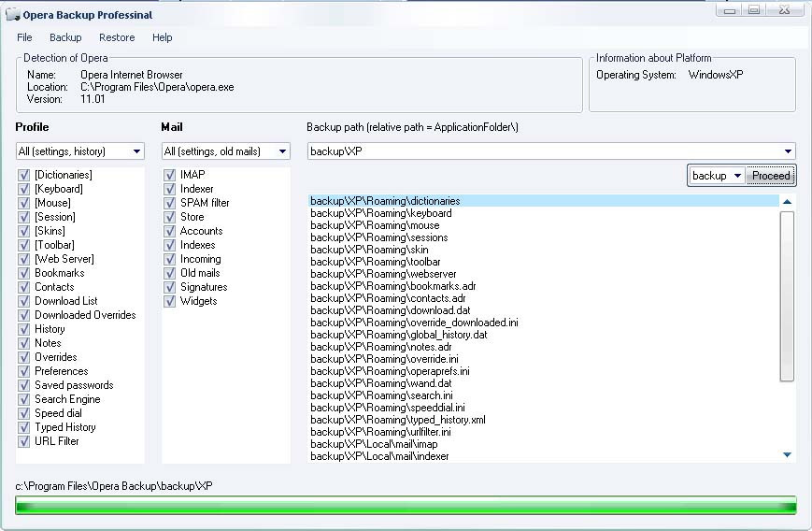Viewport: 812px width, 531px height.
Task: Minimize the Opera Backup window
Action: click(x=729, y=10)
